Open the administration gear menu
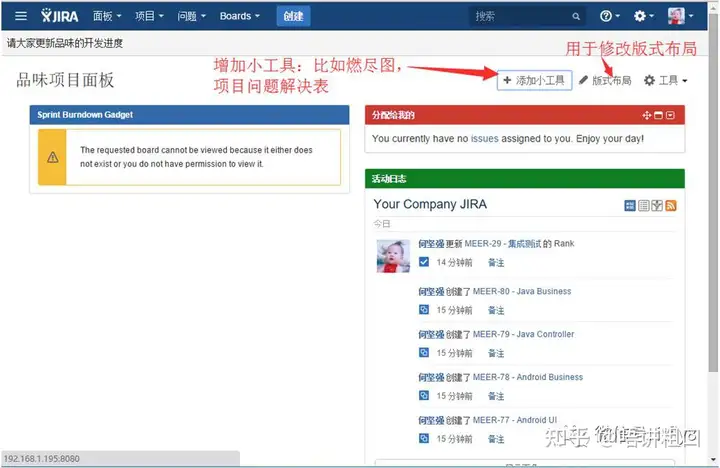720x468 pixels. (x=643, y=16)
